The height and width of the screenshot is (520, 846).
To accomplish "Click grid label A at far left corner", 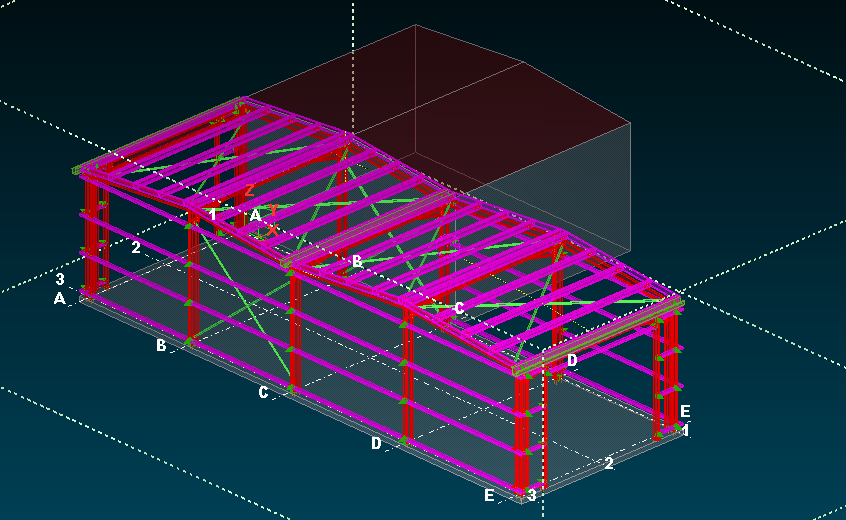I will pos(60,298).
